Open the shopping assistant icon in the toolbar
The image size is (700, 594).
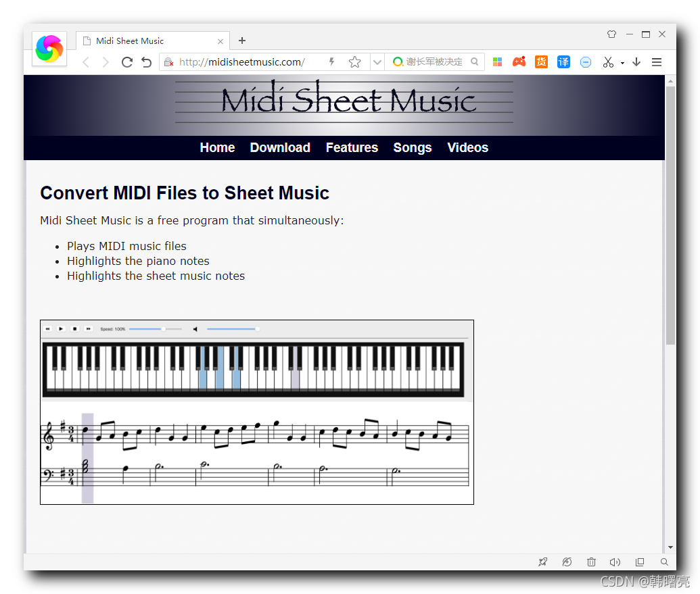541,61
